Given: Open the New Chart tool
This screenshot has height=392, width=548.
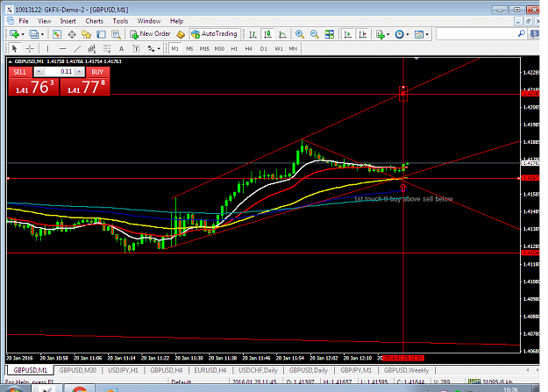Looking at the screenshot, I should 14,34.
